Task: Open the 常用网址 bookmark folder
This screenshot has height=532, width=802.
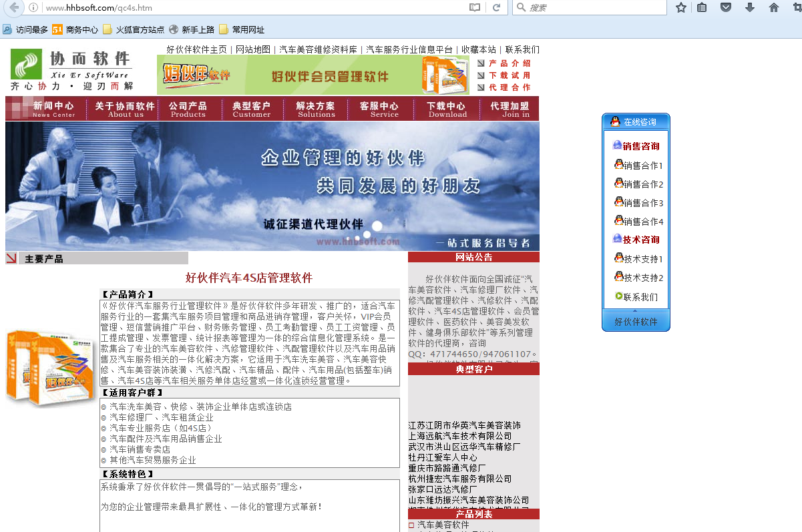Action: 242,29
